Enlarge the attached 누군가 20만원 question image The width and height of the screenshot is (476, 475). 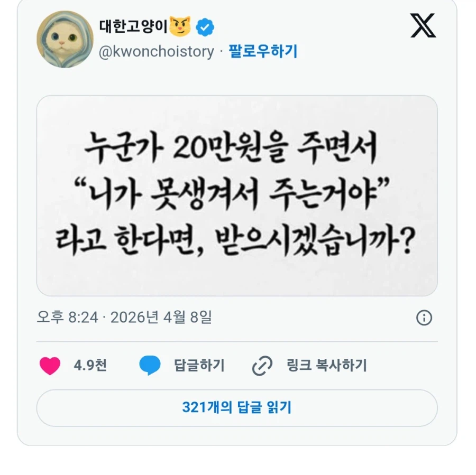[x=238, y=192]
